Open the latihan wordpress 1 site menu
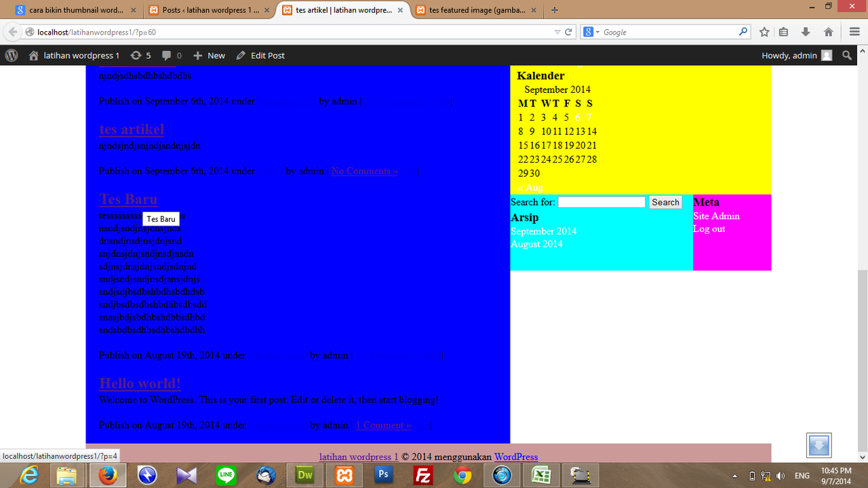 pos(74,56)
